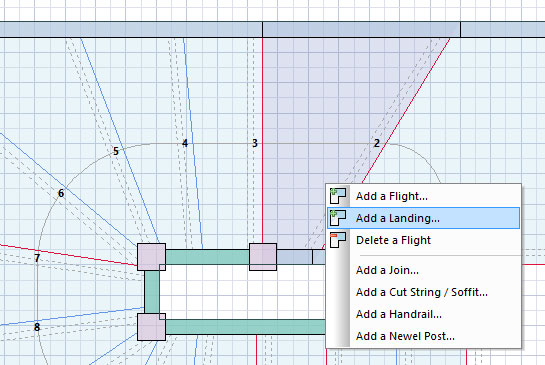Click tread number 5 label
The width and height of the screenshot is (545, 365).
coord(116,151)
